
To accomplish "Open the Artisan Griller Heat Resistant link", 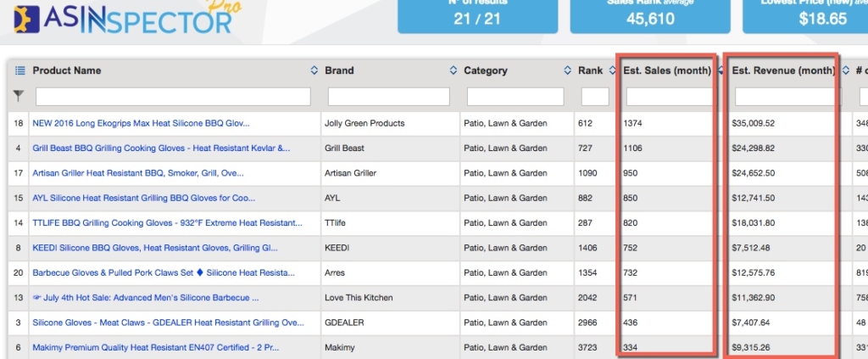I will pyautogui.click(x=138, y=173).
